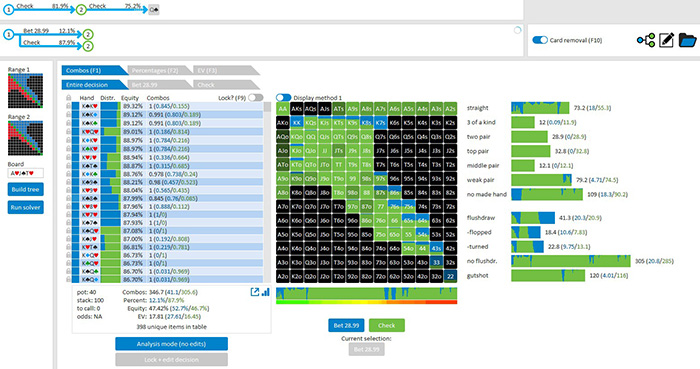
Task: Click the lock icon in table header
Action: [68, 98]
